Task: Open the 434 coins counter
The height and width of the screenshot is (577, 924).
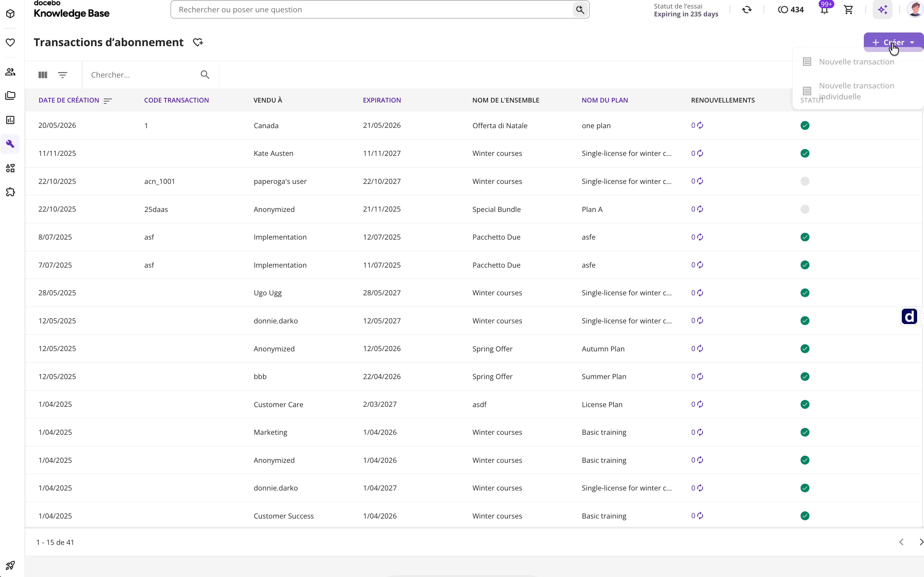Action: (x=791, y=10)
